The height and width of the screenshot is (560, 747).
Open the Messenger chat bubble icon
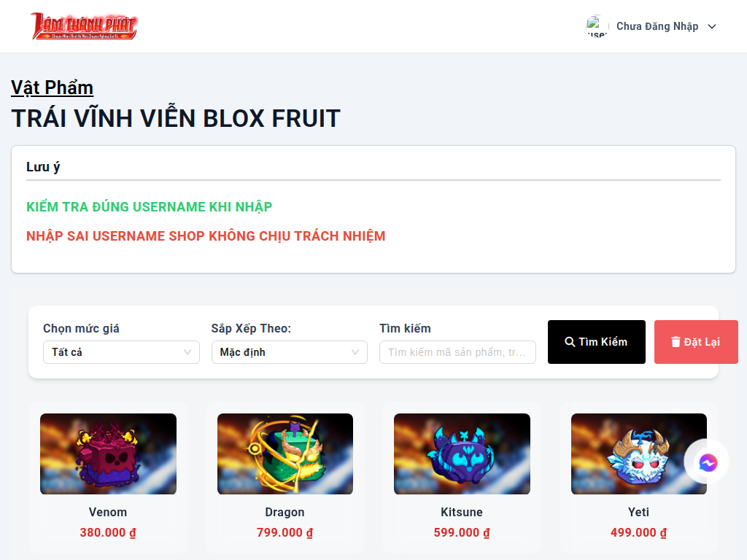[x=708, y=462]
